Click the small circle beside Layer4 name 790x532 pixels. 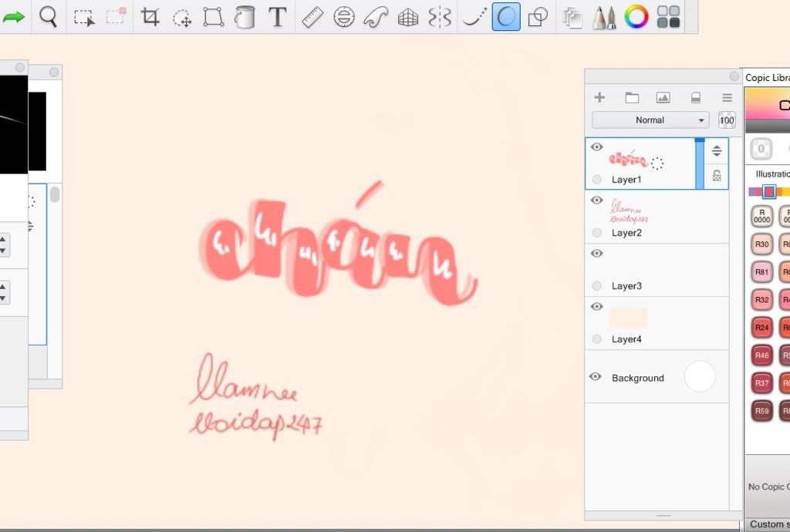[597, 339]
